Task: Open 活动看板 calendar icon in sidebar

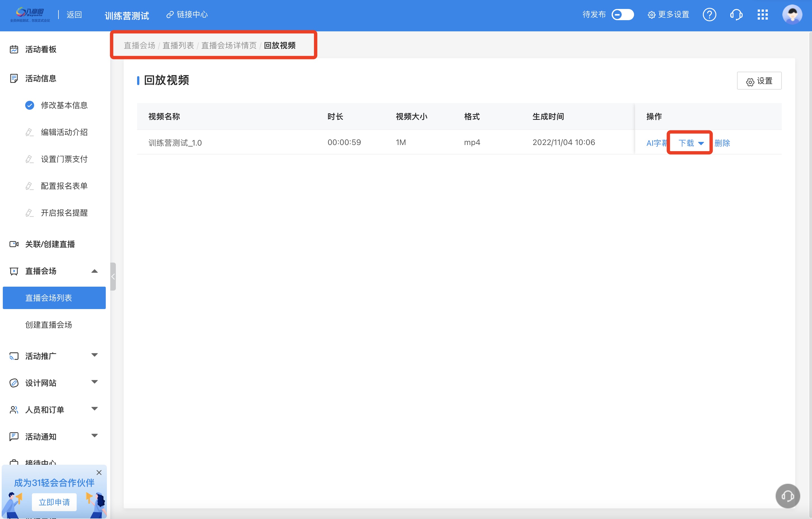Action: pyautogui.click(x=14, y=49)
